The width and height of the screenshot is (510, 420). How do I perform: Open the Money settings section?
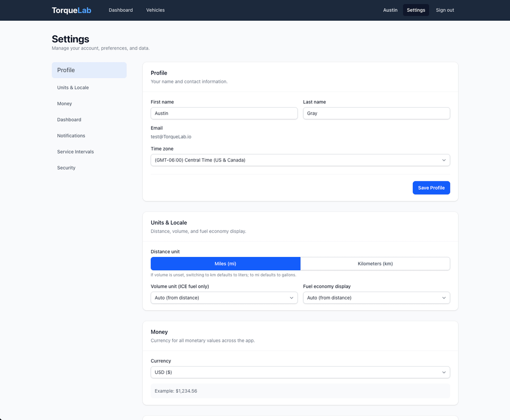(x=65, y=103)
